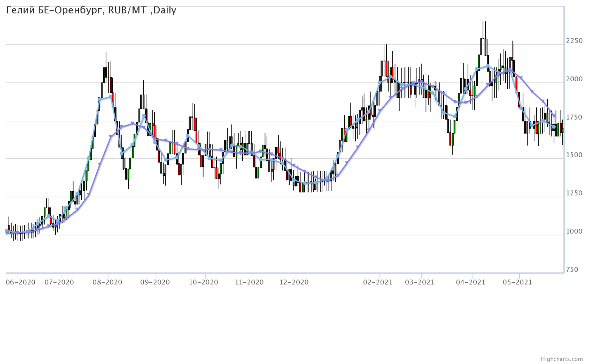The image size is (589, 364).
Task: Select the 2000 y-axis label
Action: click(575, 79)
